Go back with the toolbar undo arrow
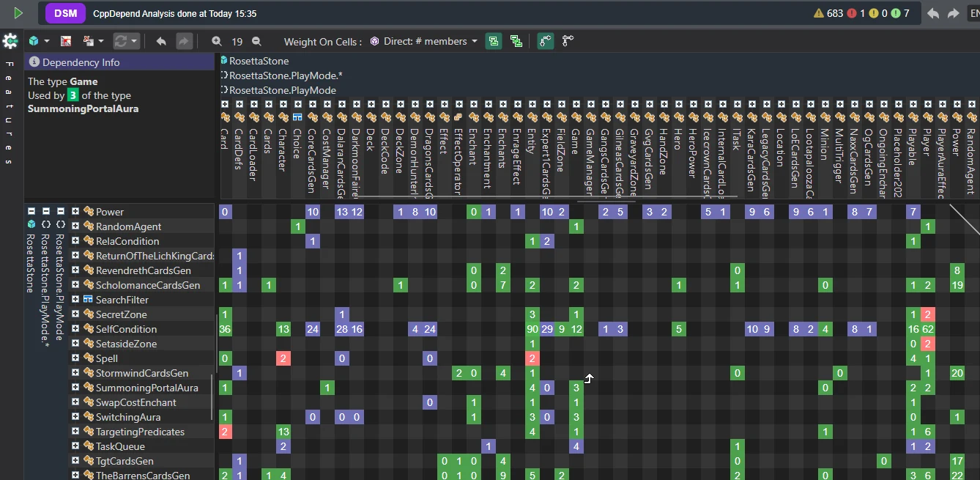The width and height of the screenshot is (980, 480). (161, 41)
